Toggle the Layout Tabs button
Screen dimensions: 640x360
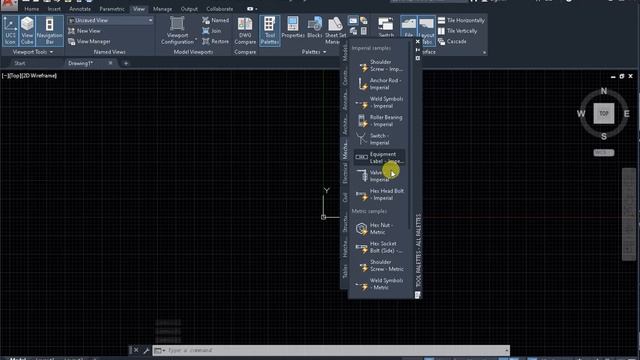click(x=427, y=31)
